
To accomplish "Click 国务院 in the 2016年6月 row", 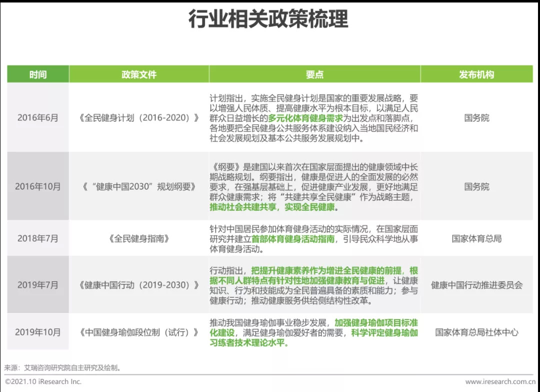I will click(476, 118).
